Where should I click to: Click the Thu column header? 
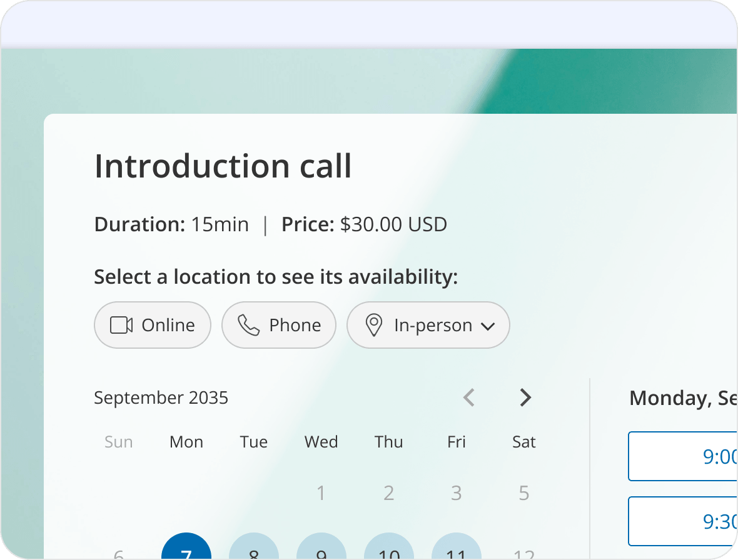click(389, 442)
